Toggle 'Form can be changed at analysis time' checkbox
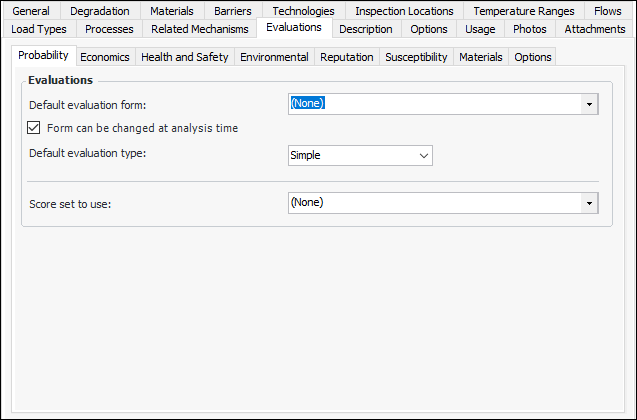 click(x=34, y=128)
